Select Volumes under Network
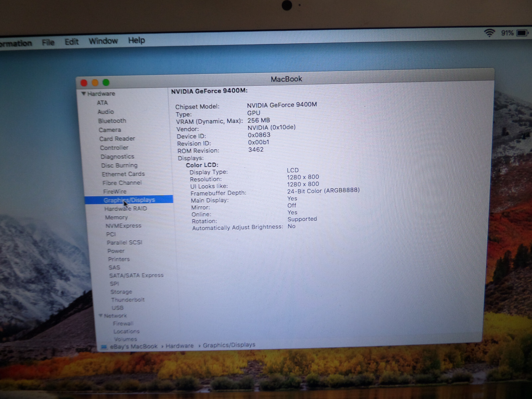The image size is (532, 399). 125,339
